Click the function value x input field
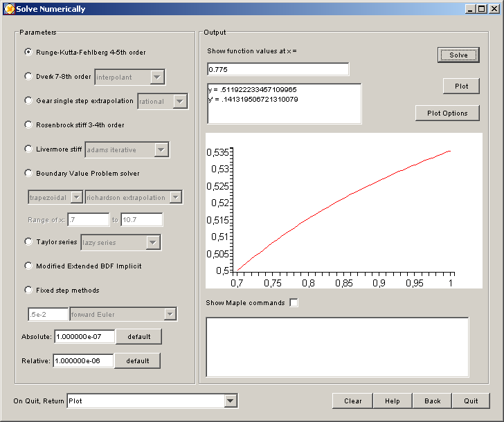504x422 pixels. click(x=278, y=69)
